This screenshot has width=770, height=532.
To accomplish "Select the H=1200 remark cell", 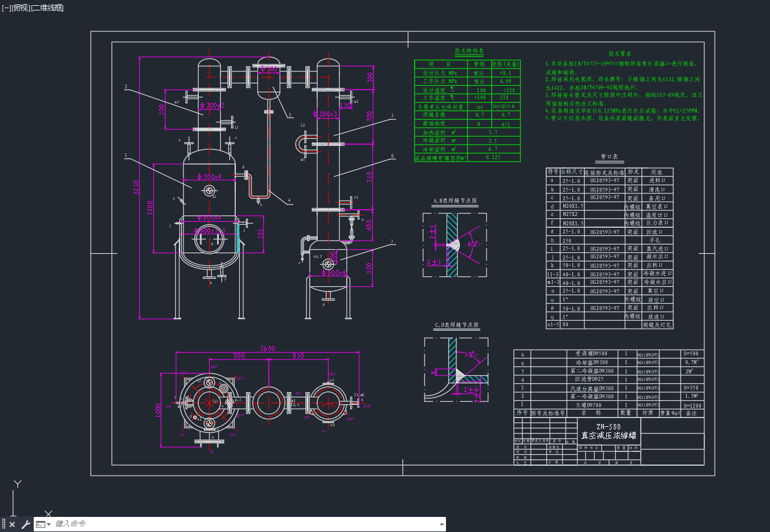I will [x=693, y=405].
